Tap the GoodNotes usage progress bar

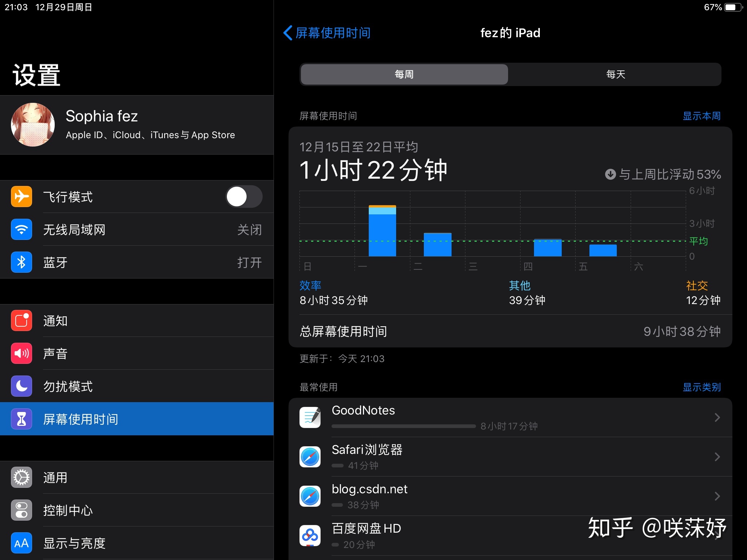click(x=404, y=426)
